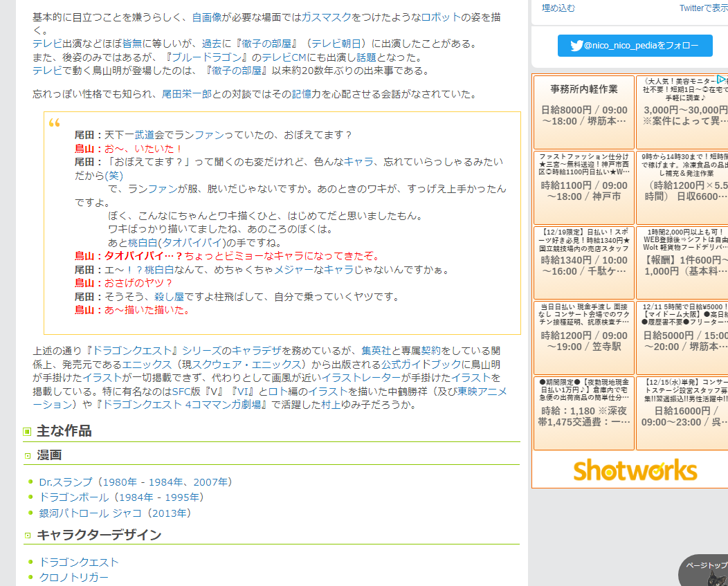Open the ファストファッション仕分け job ad card

[584, 187]
